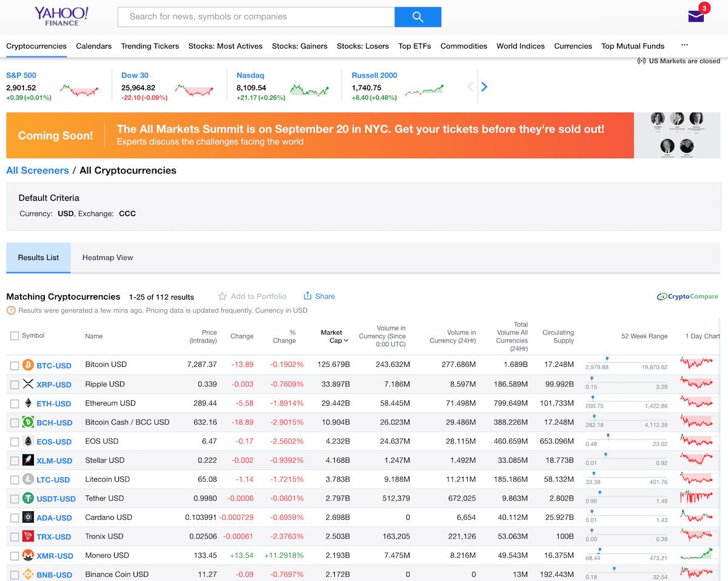Open the XMR-USD symbol link
The image size is (728, 581).
click(55, 556)
